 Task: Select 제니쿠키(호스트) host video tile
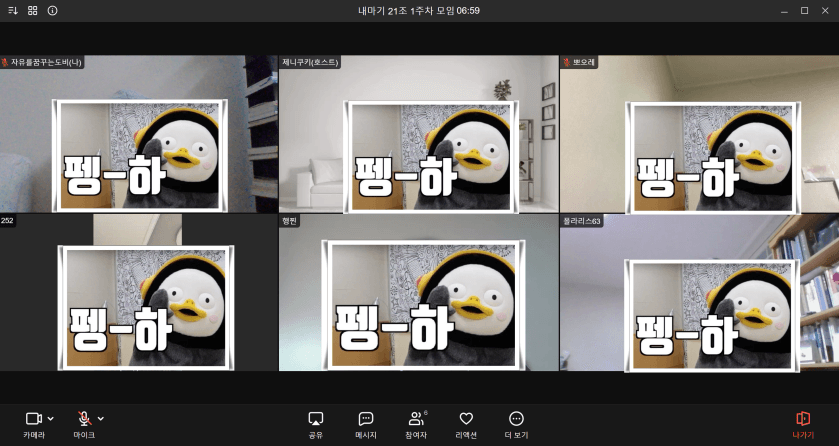pos(418,134)
